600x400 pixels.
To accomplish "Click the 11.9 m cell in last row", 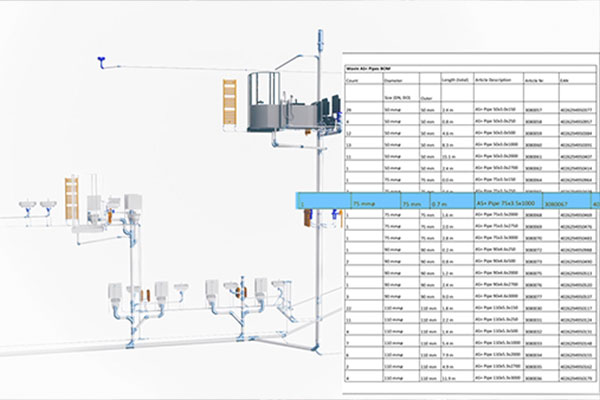I will pos(450,378).
